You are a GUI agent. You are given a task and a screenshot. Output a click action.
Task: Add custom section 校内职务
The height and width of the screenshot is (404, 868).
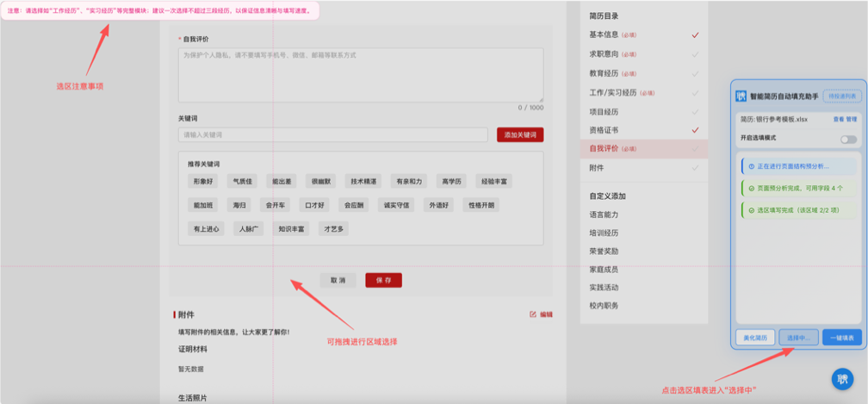tap(604, 306)
